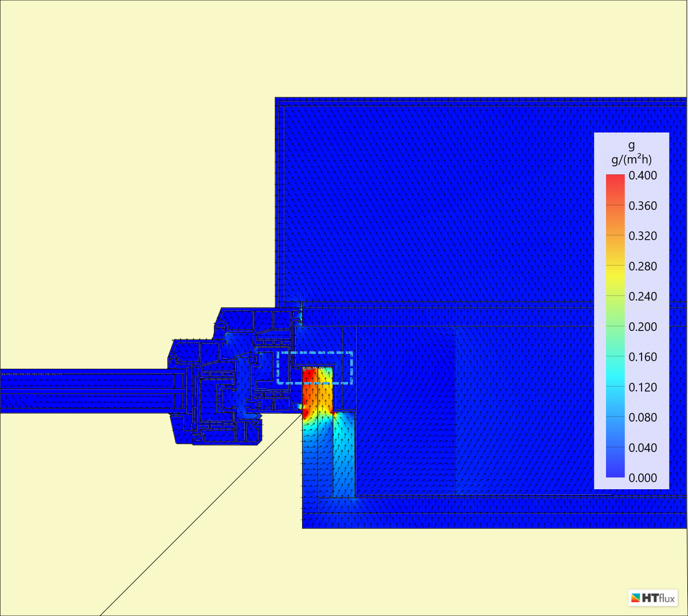Click the glazing pane left of the frame
Screen dimensions: 688x616
[x=86, y=391]
